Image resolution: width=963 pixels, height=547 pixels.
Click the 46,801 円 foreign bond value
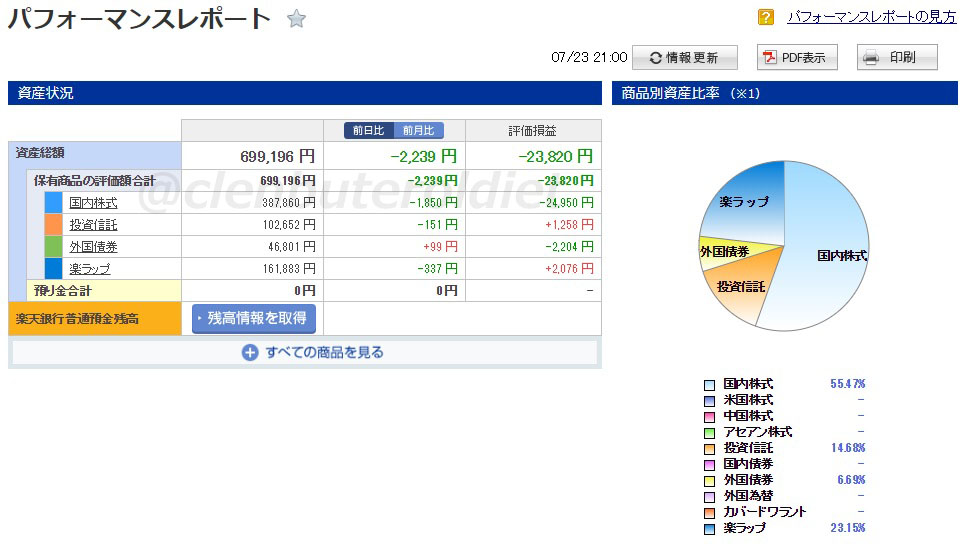click(x=292, y=247)
